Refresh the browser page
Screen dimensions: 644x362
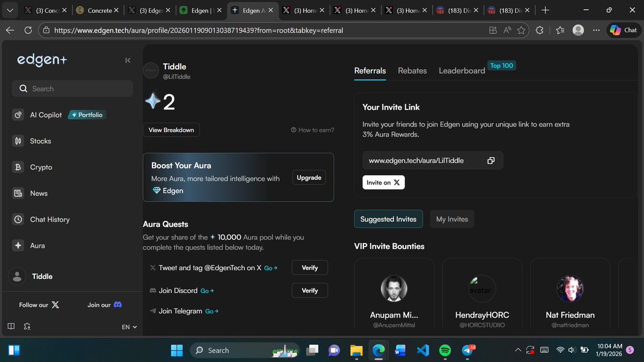click(28, 31)
